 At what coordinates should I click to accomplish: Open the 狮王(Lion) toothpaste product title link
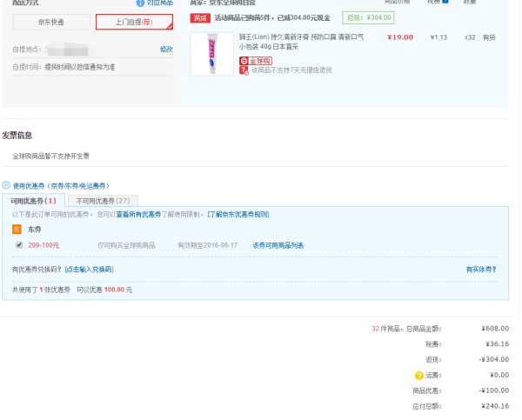pos(301,42)
